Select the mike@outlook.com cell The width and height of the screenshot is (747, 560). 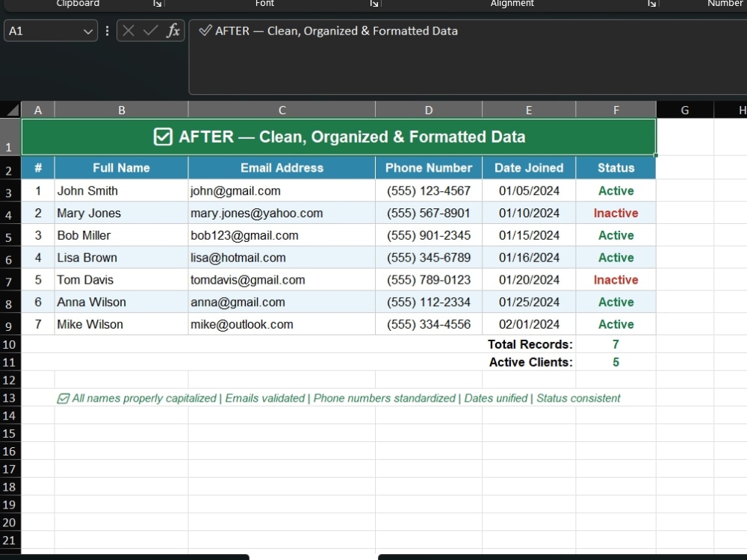(282, 324)
